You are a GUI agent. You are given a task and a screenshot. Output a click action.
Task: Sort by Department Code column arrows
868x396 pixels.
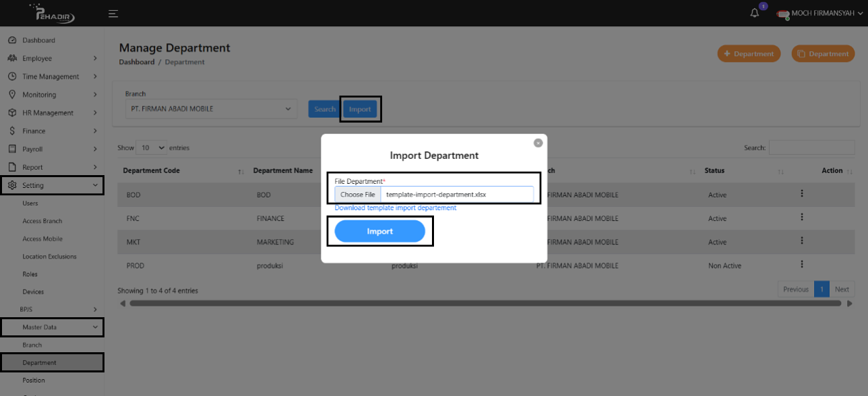(x=241, y=172)
